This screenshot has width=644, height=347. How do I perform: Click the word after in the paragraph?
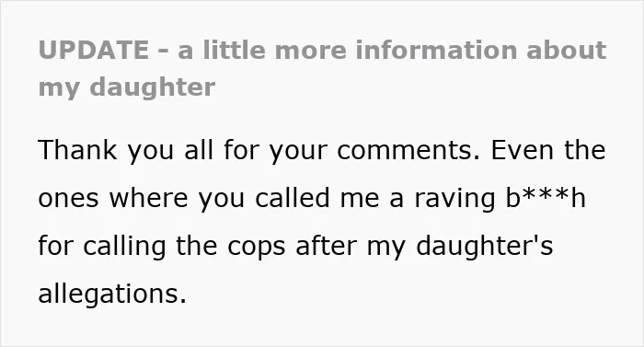pyautogui.click(x=326, y=246)
